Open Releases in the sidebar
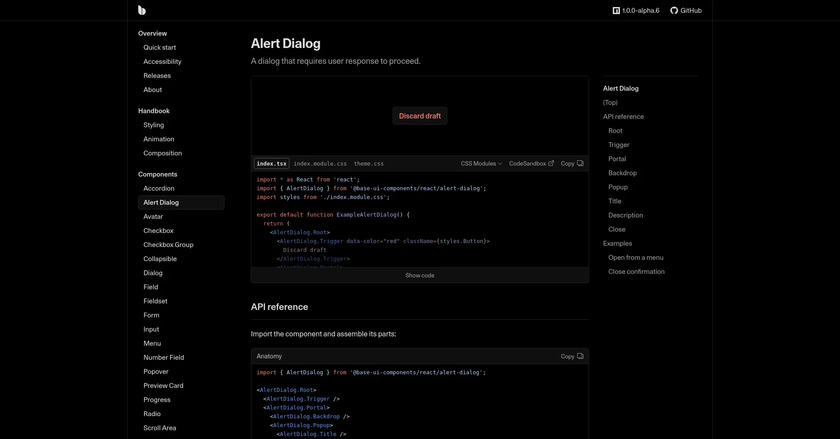 pos(157,76)
